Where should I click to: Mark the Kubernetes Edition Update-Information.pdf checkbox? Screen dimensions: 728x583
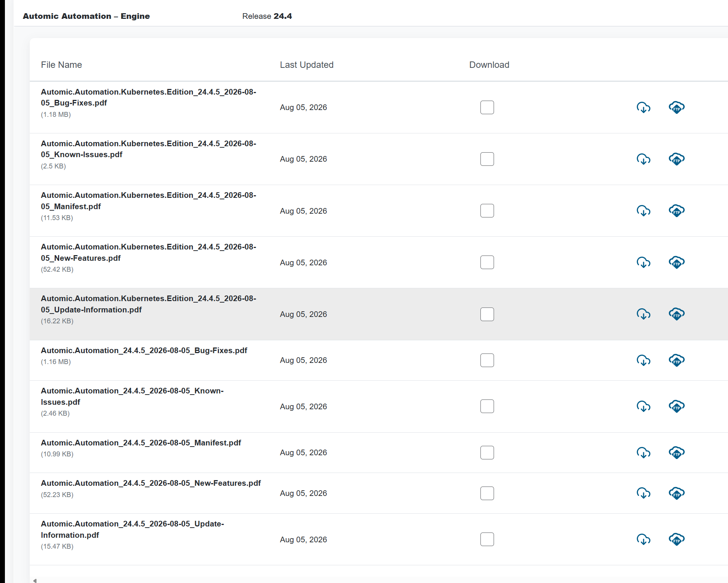pos(487,314)
